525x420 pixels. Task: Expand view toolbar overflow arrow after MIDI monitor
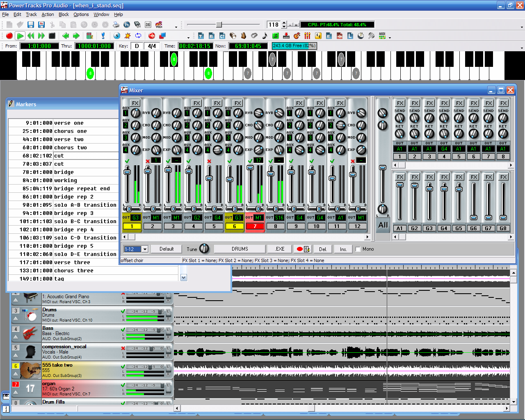(x=390, y=37)
